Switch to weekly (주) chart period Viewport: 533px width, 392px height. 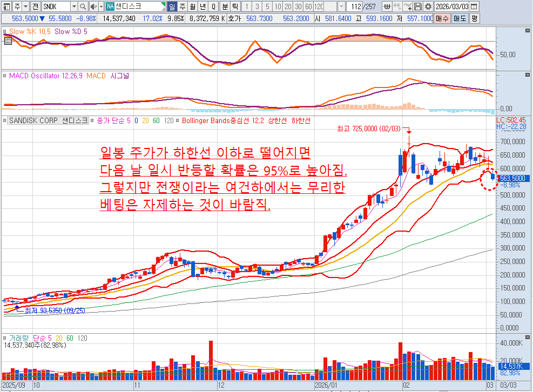tap(182, 6)
